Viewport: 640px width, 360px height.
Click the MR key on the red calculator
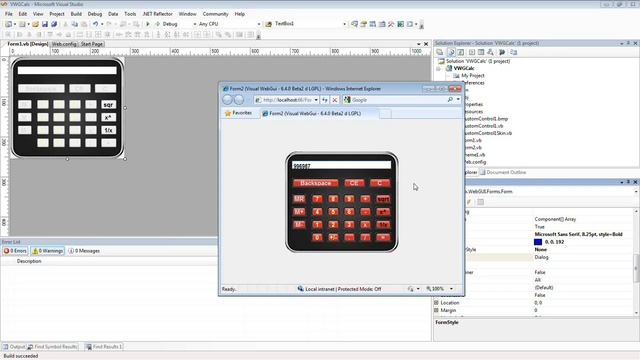pyautogui.click(x=299, y=199)
